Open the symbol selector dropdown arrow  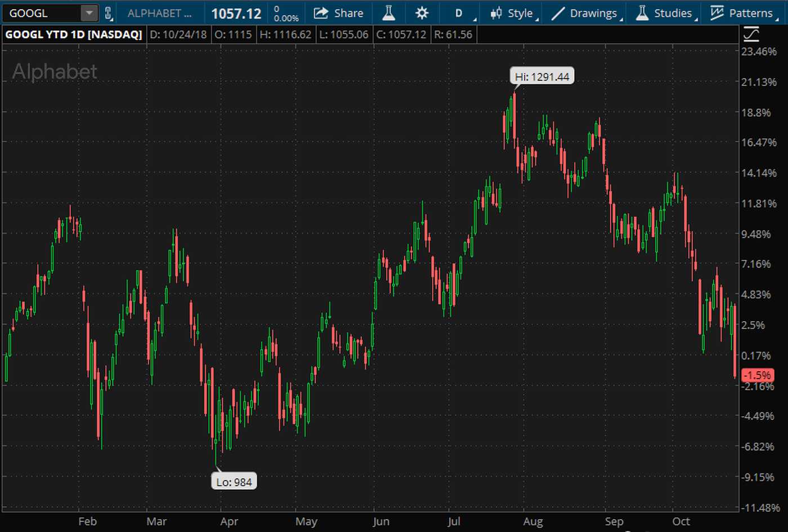(x=89, y=13)
